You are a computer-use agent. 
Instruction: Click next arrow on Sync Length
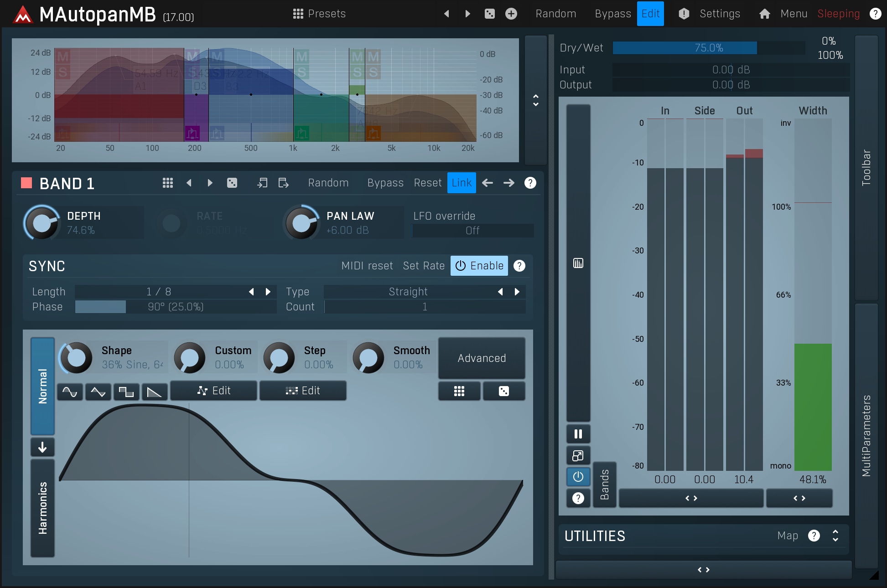[268, 292]
